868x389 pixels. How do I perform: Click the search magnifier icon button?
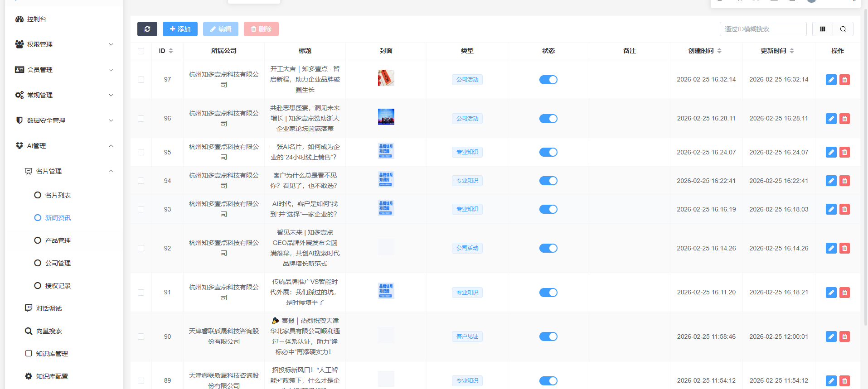pyautogui.click(x=843, y=29)
